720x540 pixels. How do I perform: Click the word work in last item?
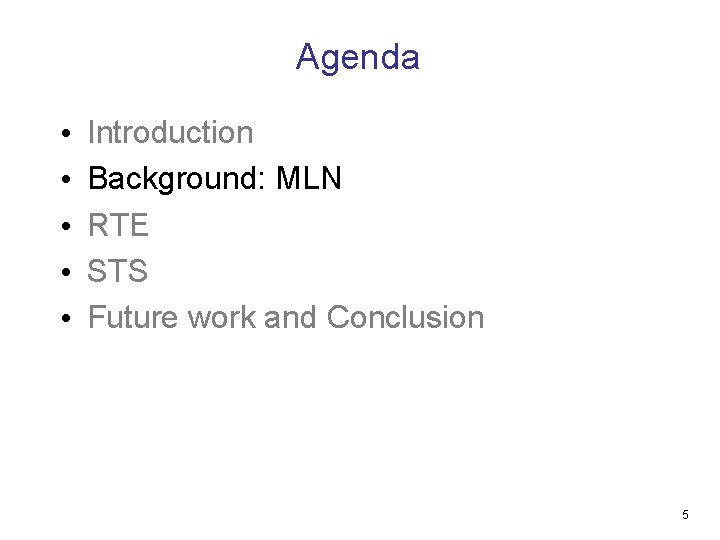tap(222, 317)
